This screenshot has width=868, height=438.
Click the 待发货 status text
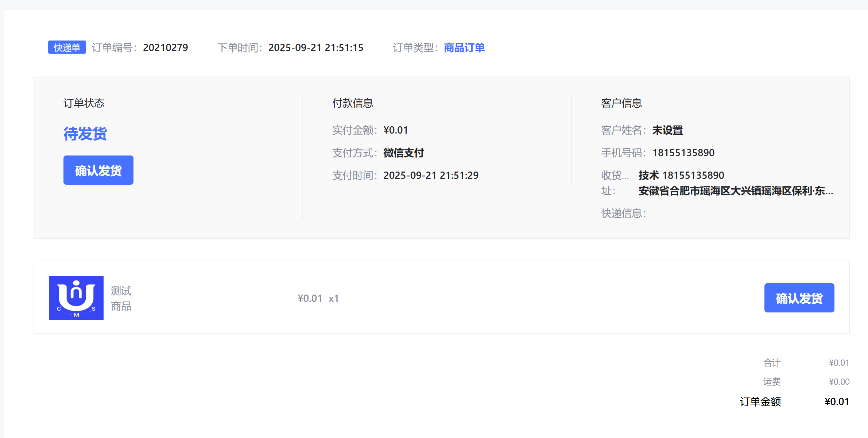pyautogui.click(x=85, y=134)
